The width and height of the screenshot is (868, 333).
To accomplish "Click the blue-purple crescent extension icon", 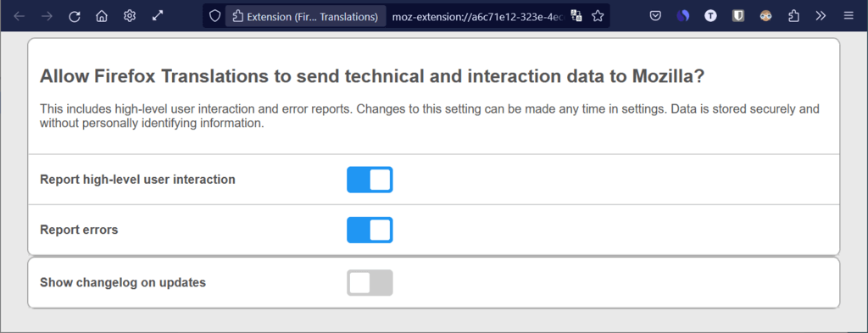I will point(683,16).
